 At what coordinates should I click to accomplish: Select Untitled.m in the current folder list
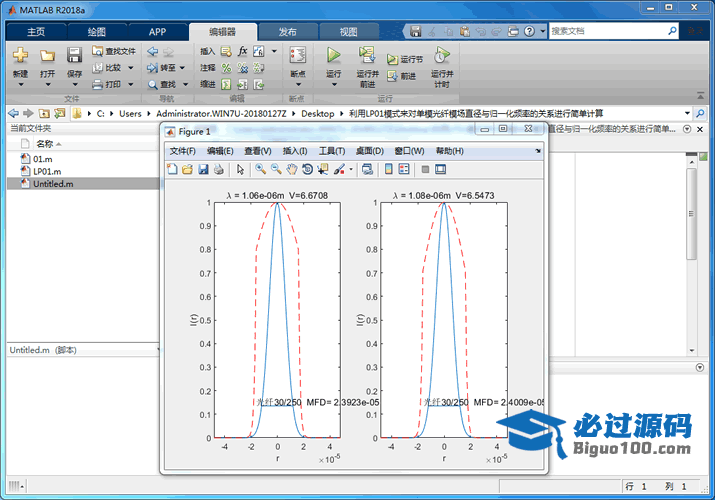coord(83,184)
